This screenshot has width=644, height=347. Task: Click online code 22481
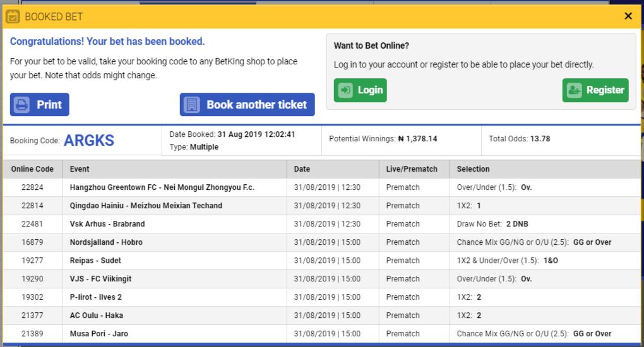[32, 224]
